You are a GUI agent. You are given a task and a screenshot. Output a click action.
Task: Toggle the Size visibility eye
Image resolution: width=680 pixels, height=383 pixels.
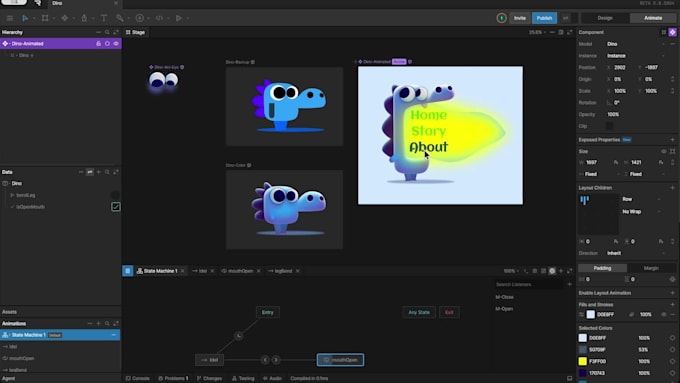[x=664, y=151]
